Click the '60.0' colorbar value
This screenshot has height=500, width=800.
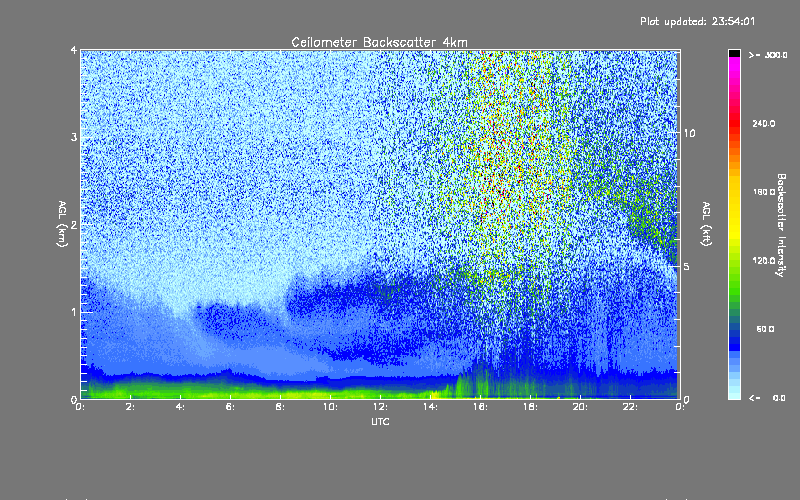[x=765, y=330]
